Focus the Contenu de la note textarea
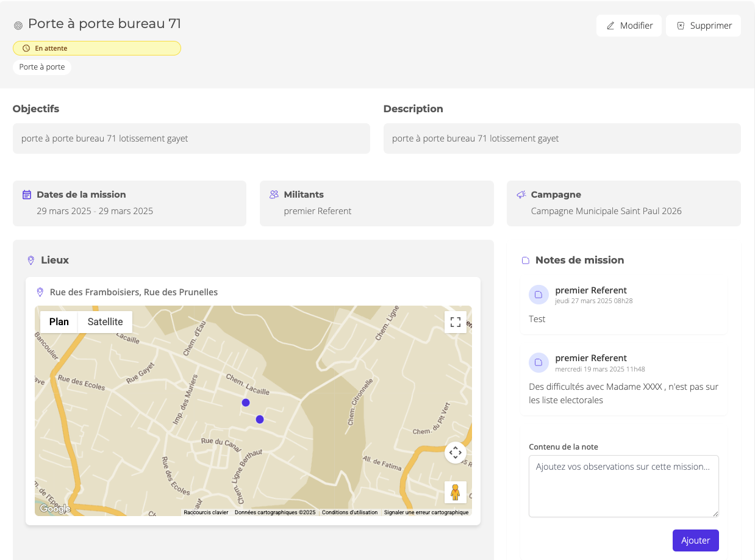Viewport: 755px width, 560px height. (623, 486)
